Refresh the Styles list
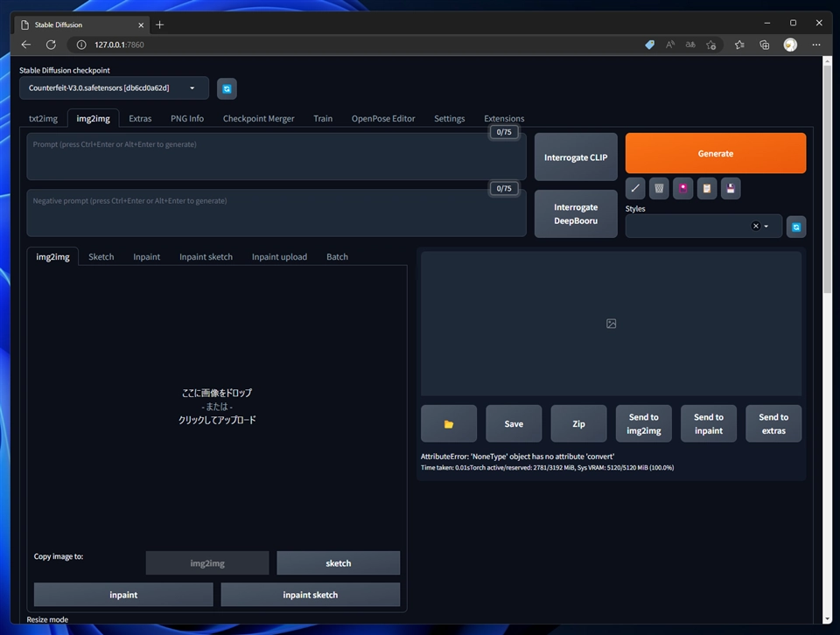 pos(796,227)
